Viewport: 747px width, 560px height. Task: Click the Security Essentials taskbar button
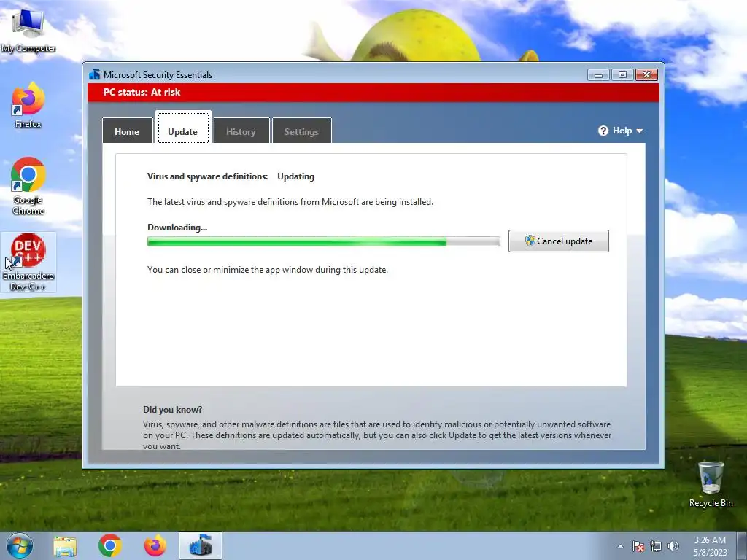click(201, 545)
